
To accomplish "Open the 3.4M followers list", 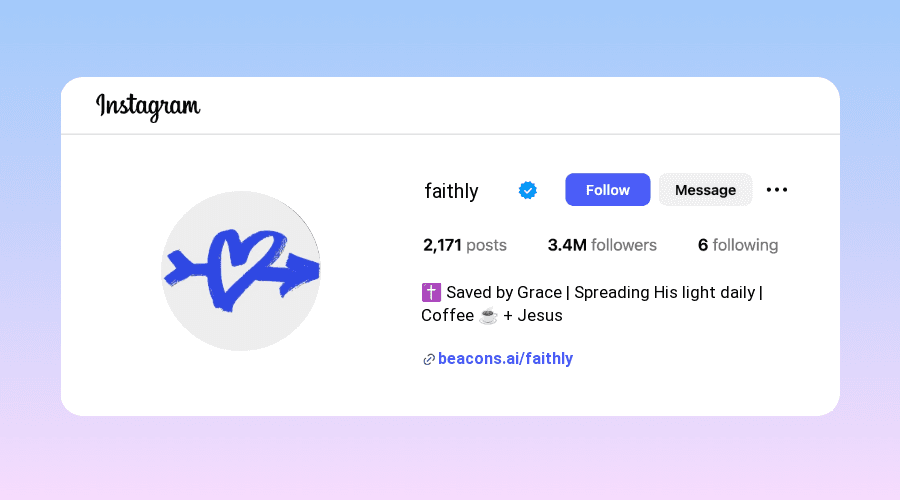I will pos(602,245).
